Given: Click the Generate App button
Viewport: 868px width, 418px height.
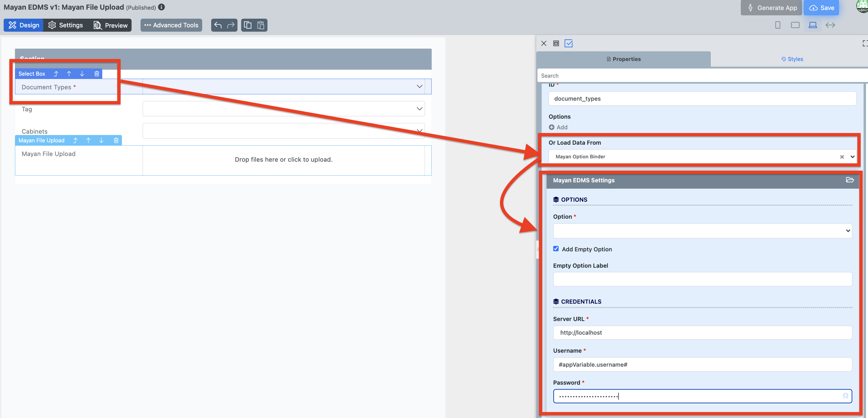Looking at the screenshot, I should point(772,8).
